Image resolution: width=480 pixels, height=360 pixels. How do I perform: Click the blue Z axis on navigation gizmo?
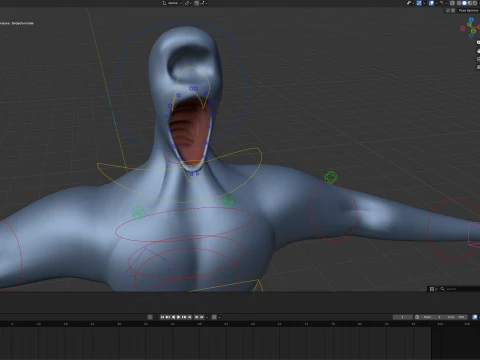471,19
